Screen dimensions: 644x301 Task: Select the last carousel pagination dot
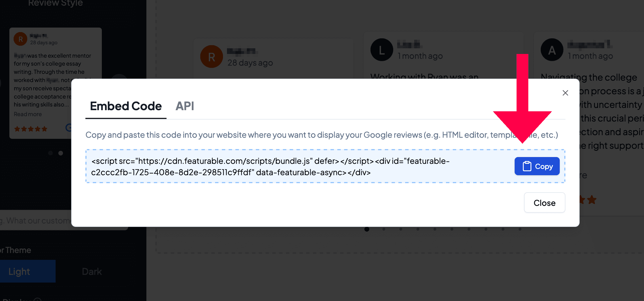520,229
